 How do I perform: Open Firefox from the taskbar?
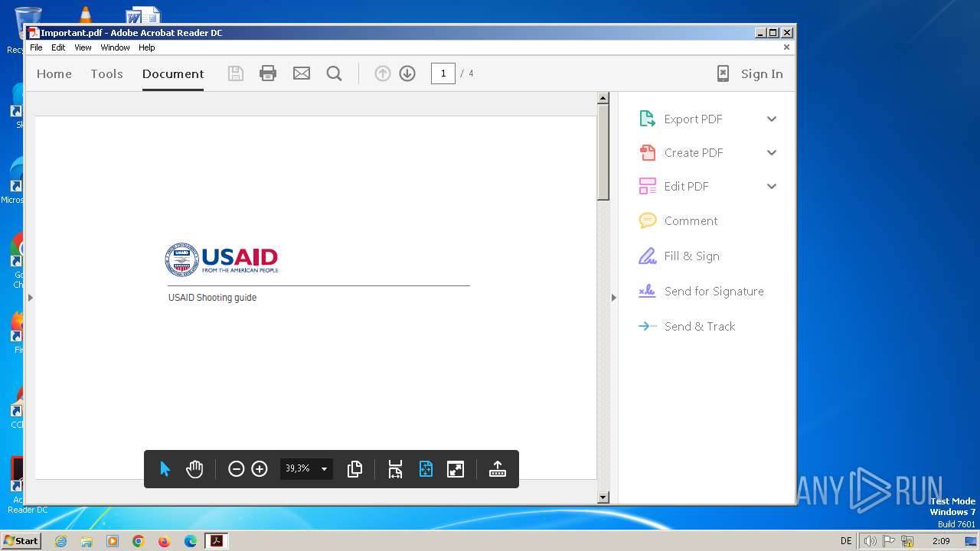[x=164, y=541]
